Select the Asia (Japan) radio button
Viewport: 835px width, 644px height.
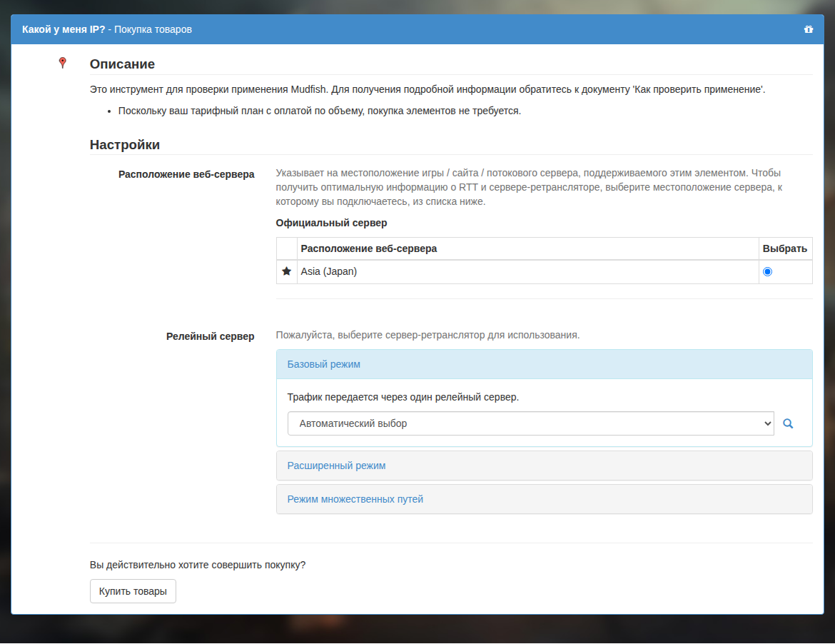tap(767, 271)
